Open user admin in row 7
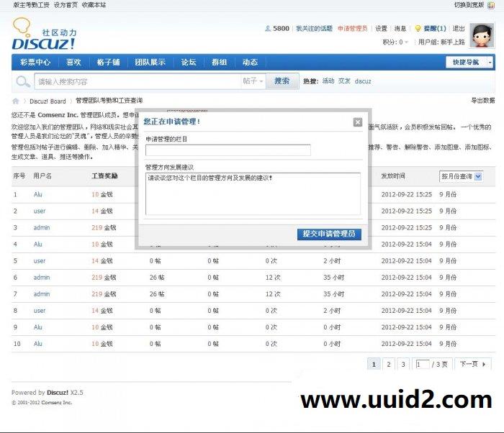 pyautogui.click(x=42, y=294)
